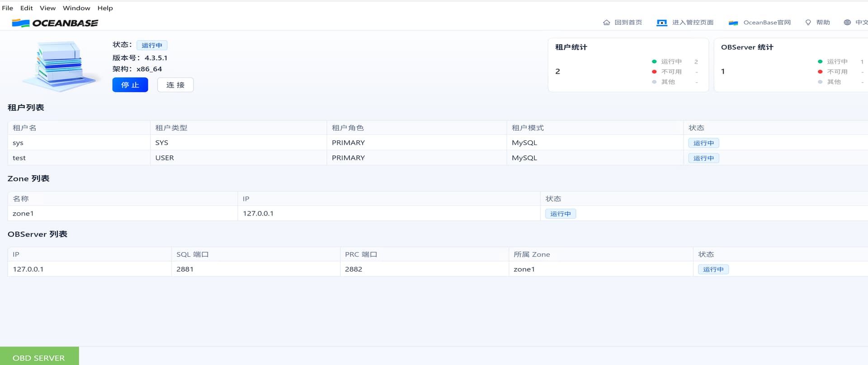Click the OceanBase logo

(x=55, y=23)
